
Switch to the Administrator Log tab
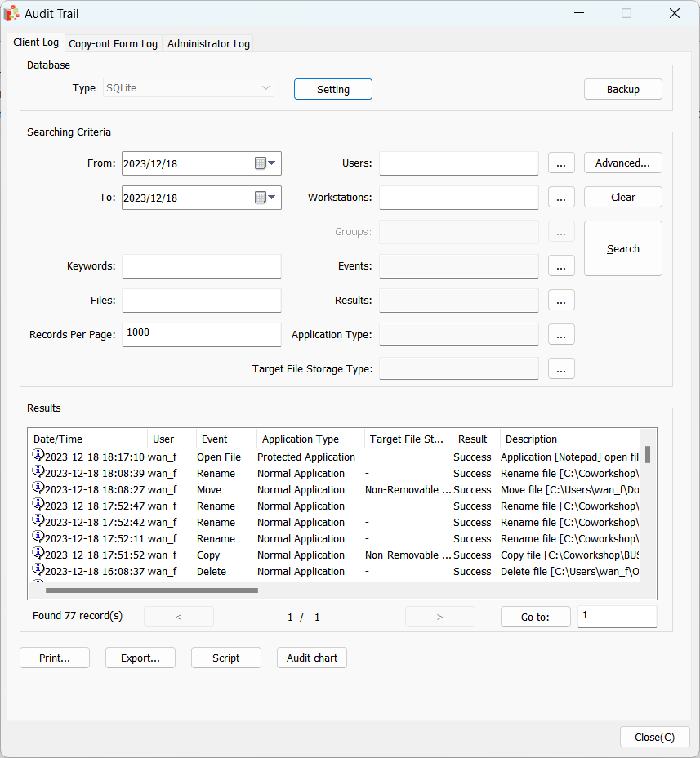(x=208, y=44)
